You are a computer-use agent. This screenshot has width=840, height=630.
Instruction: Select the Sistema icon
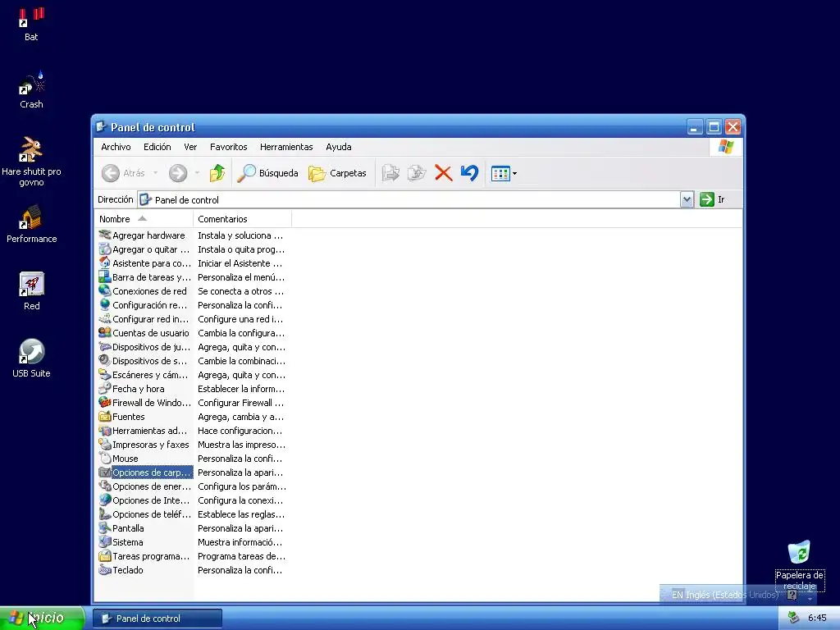pyautogui.click(x=105, y=541)
